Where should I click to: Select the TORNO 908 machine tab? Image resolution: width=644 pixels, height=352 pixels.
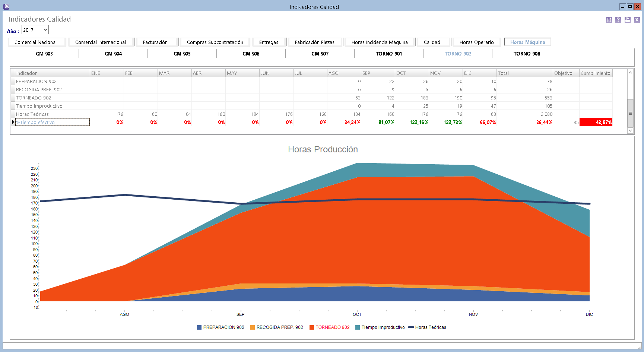pos(527,54)
